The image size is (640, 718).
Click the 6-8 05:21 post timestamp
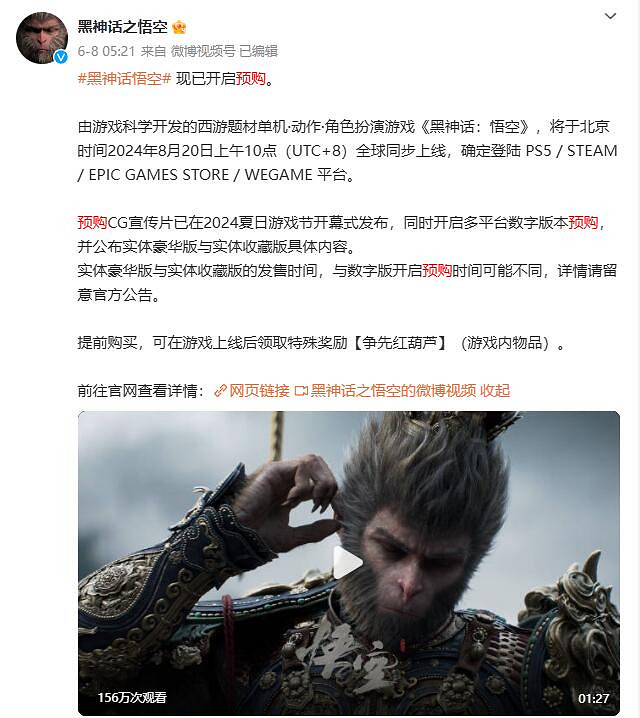coord(106,51)
